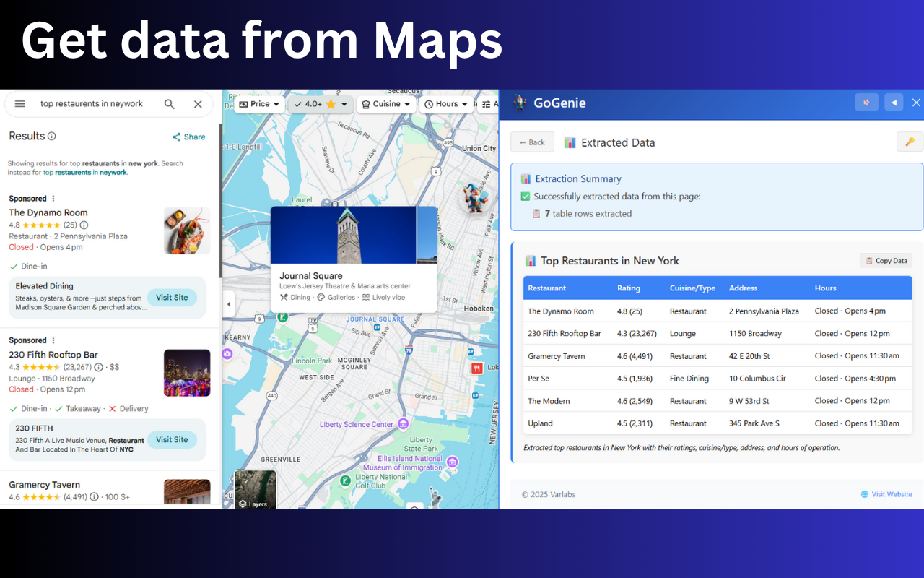924x578 pixels.
Task: Open more options for 230 Fifth ad
Action: pos(53,340)
